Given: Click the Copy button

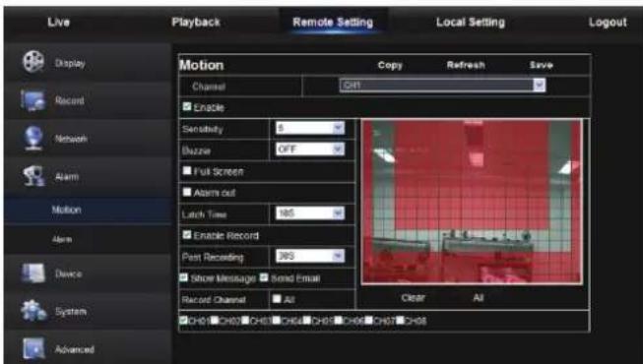Looking at the screenshot, I should coord(390,65).
